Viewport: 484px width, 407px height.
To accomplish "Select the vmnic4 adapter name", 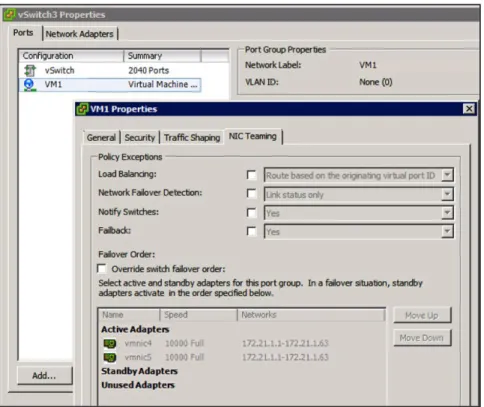I will [138, 343].
